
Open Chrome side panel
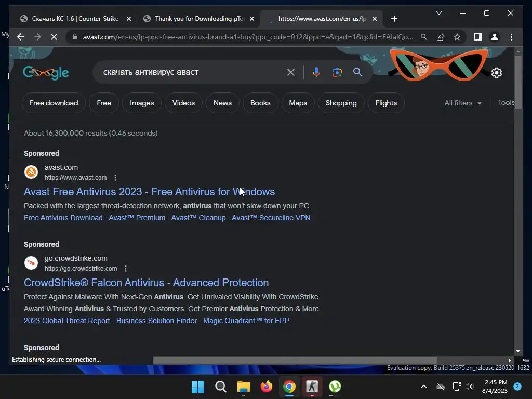point(478,37)
